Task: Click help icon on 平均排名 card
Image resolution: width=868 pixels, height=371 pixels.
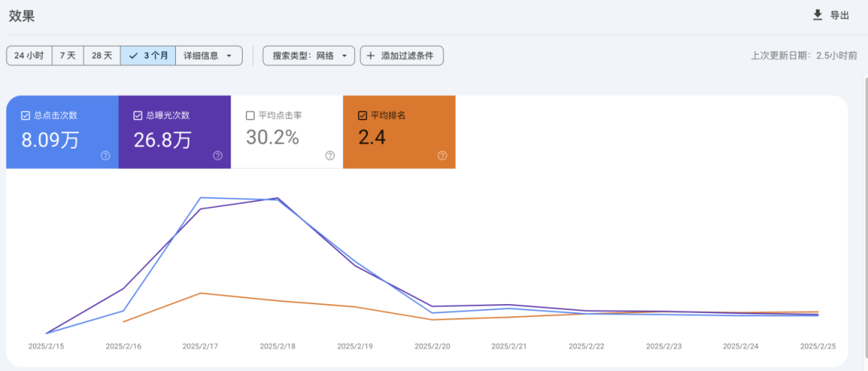Action: pyautogui.click(x=442, y=155)
